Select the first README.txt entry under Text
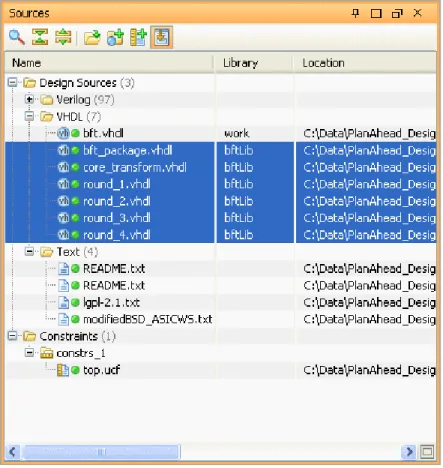The width and height of the screenshot is (443, 468). coord(114,269)
